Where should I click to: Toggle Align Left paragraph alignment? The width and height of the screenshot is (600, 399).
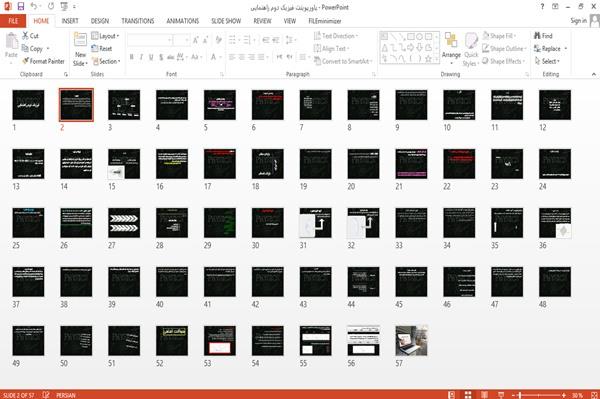(x=232, y=57)
